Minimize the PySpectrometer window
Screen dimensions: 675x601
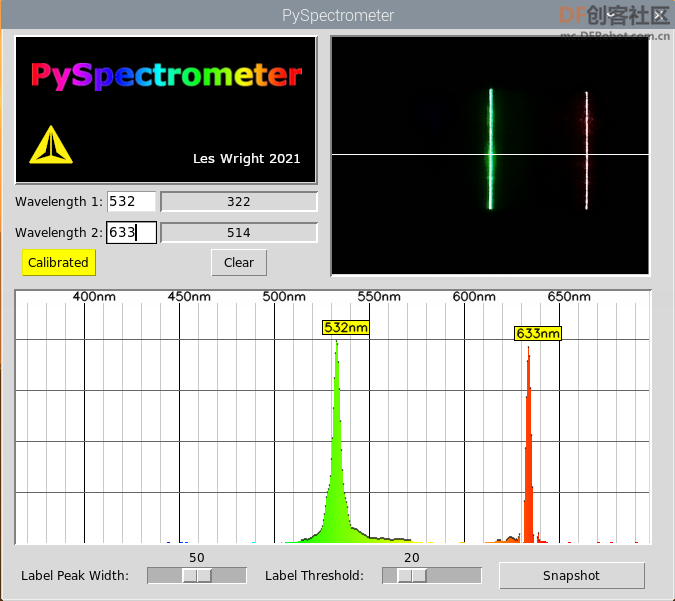pyautogui.click(x=610, y=15)
